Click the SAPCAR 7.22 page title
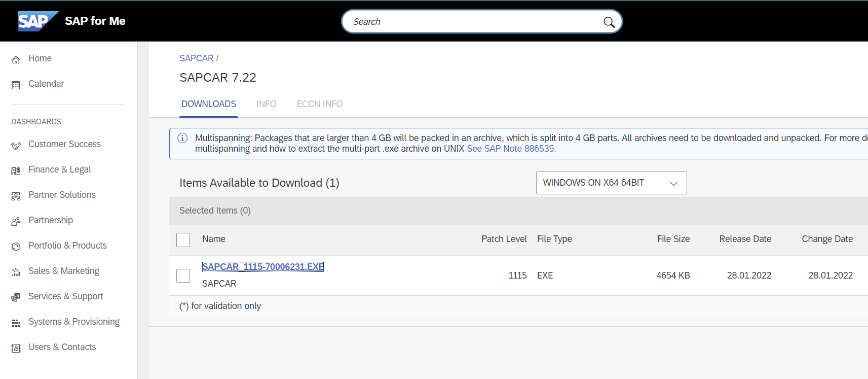868x379 pixels. point(218,78)
